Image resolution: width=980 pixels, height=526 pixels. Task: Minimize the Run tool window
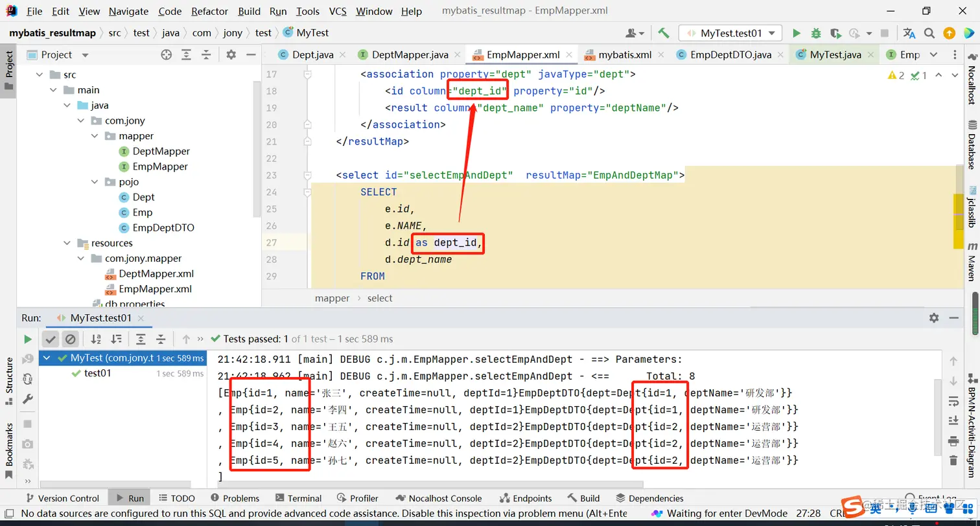pos(954,318)
